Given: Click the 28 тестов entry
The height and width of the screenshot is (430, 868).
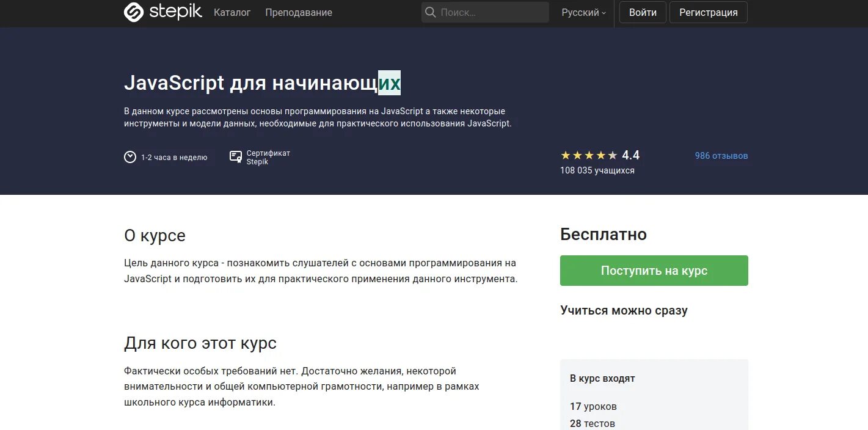Looking at the screenshot, I should click(x=593, y=423).
